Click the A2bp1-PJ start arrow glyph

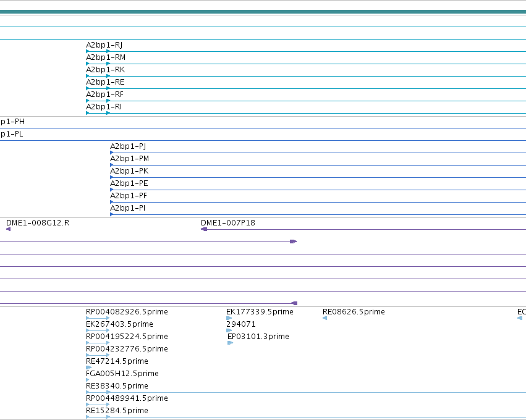[112, 153]
